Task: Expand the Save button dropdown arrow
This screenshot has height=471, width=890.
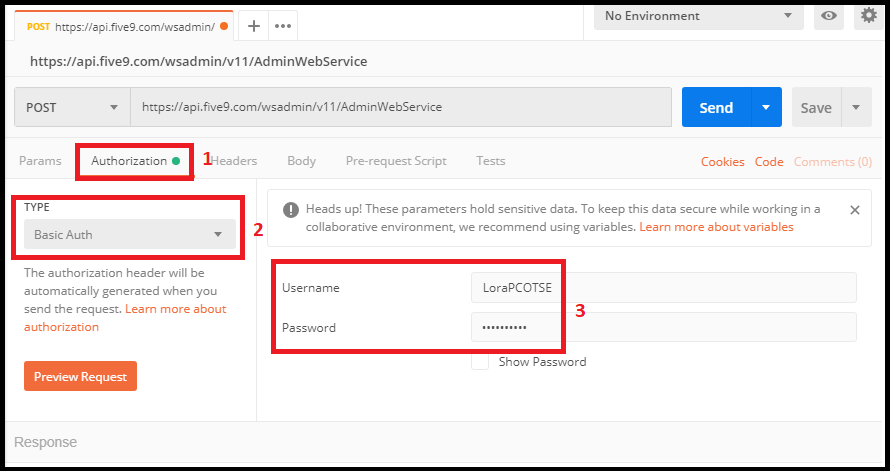Action: tap(857, 107)
